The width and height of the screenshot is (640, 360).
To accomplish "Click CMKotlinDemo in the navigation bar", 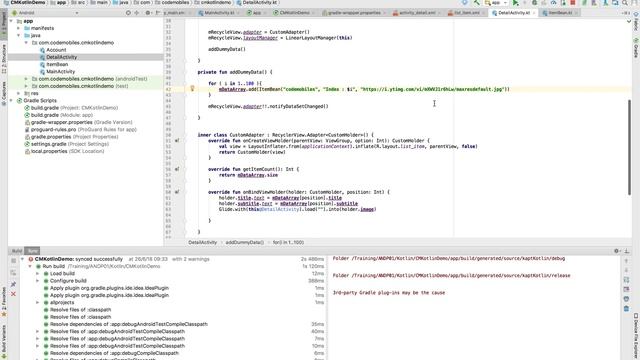I will [28, 2].
